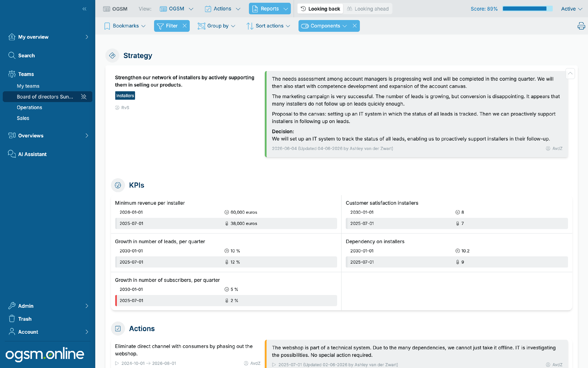The image size is (588, 368).
Task: Print the report with printer icon
Action: click(581, 26)
